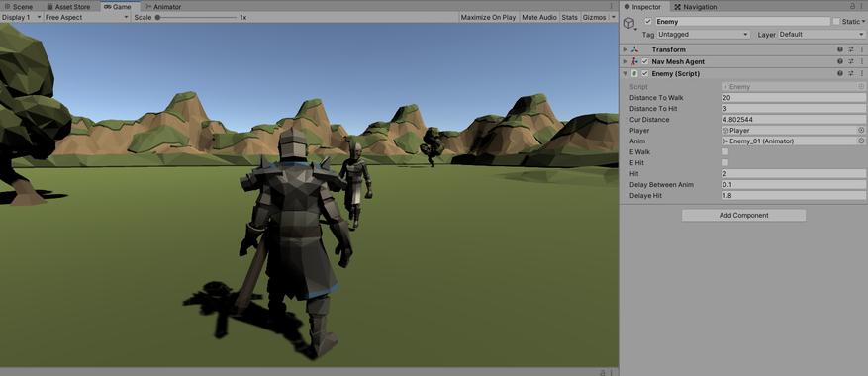Open the Tag dropdown showing Untagged
This screenshot has width=868, height=376.
click(x=704, y=35)
